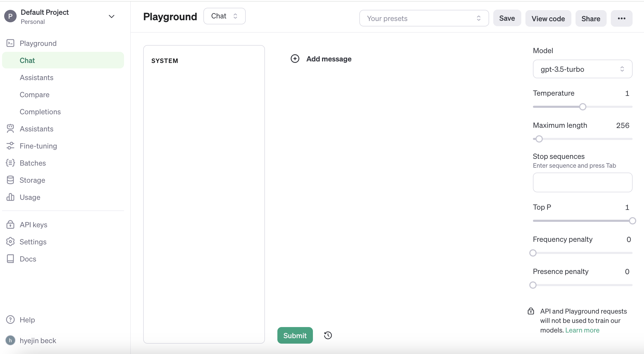This screenshot has width=644, height=354.
Task: Open the Fine-tuning section
Action: click(38, 146)
